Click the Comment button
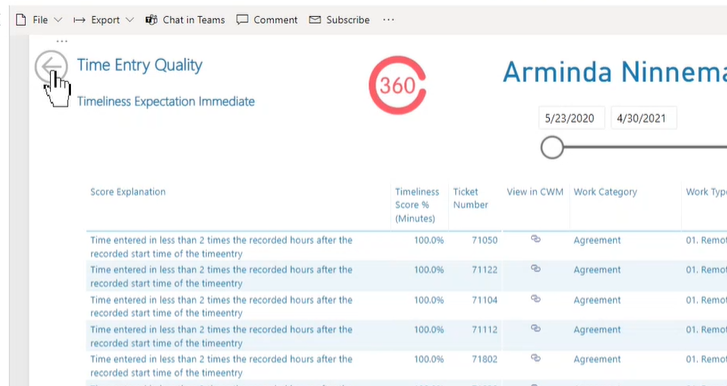This screenshot has height=386, width=727. pos(267,20)
